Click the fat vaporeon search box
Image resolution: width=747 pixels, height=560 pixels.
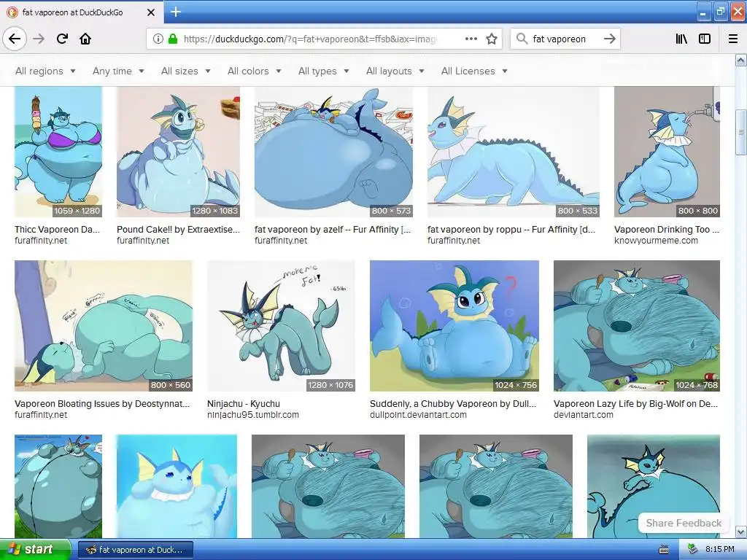click(x=565, y=39)
